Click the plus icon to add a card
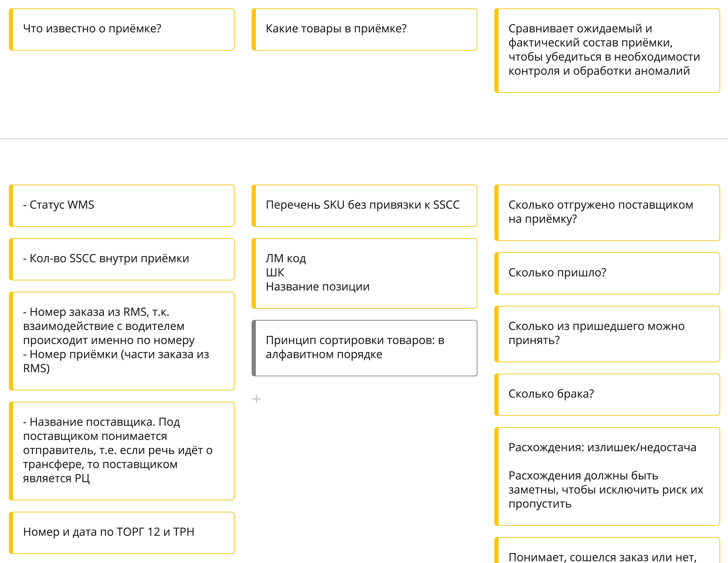 click(x=256, y=399)
